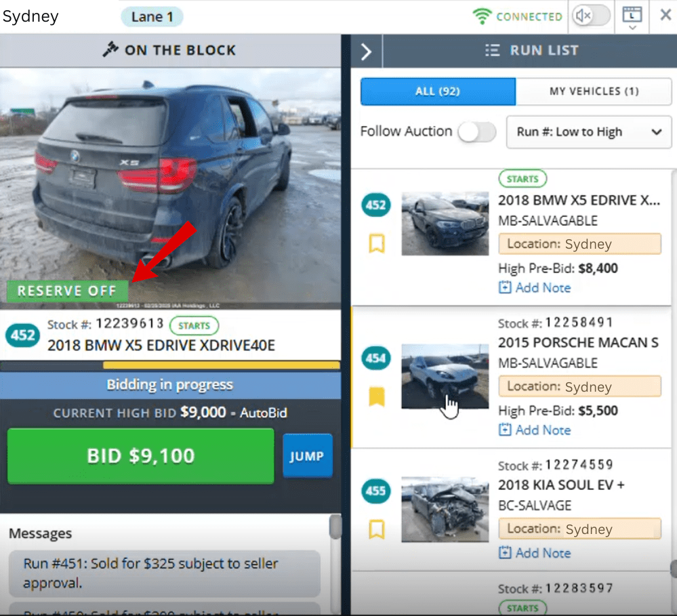
Task: Switch to the ALL (92) tab
Action: point(438,91)
